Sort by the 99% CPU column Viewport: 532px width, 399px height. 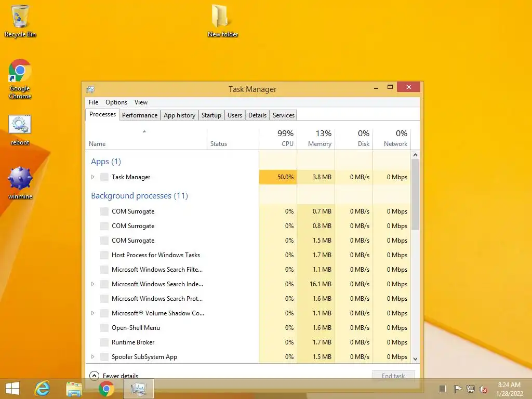[278, 139]
